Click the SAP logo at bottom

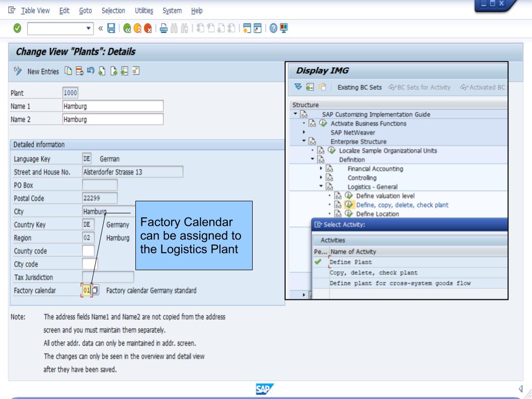pos(265,389)
